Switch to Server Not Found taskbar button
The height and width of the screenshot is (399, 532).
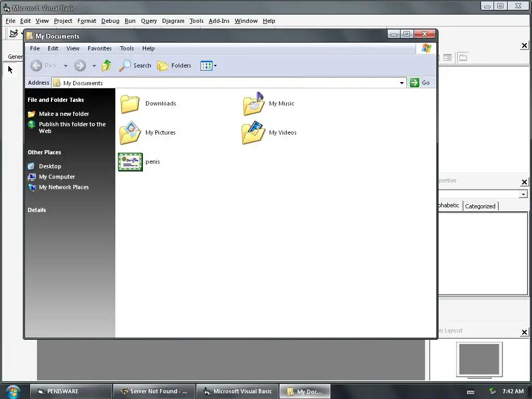coord(154,392)
